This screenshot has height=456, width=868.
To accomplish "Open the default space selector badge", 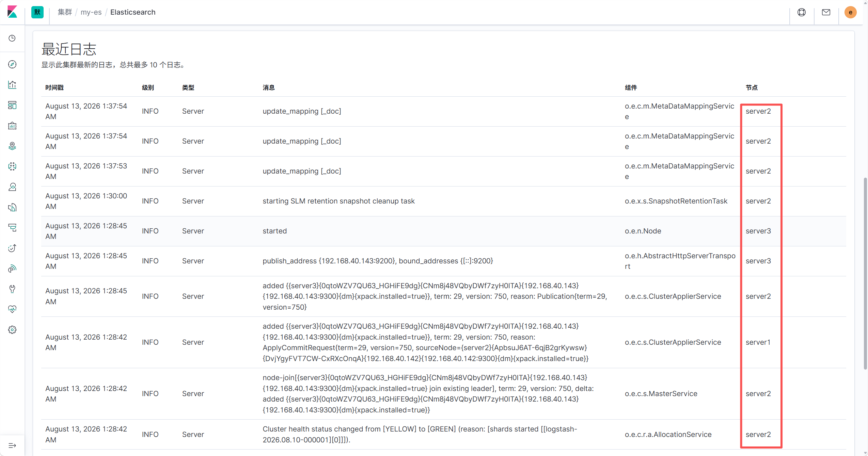I will pos(37,12).
